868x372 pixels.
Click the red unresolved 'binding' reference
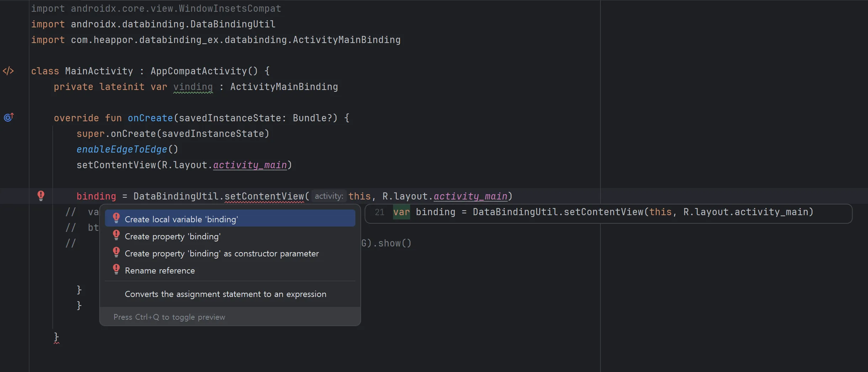tap(96, 196)
